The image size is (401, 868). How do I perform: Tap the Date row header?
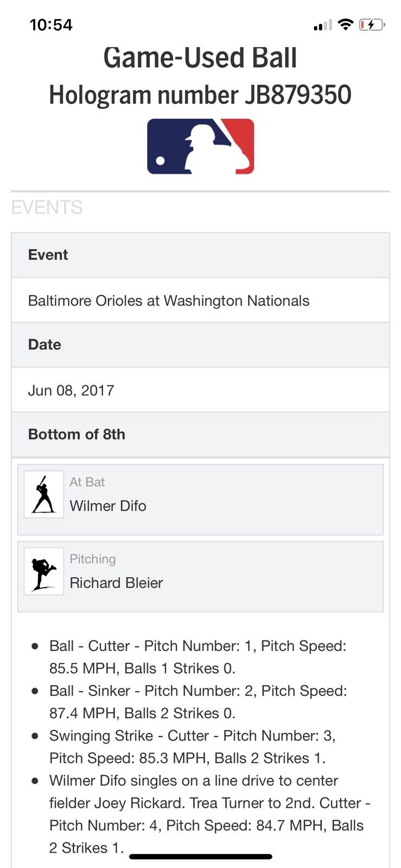coord(44,344)
